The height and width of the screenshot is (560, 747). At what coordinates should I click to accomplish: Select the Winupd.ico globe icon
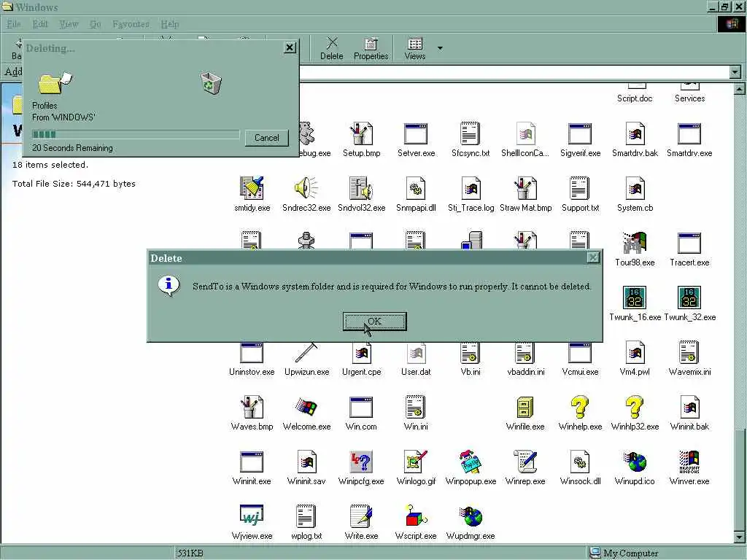[x=635, y=462]
